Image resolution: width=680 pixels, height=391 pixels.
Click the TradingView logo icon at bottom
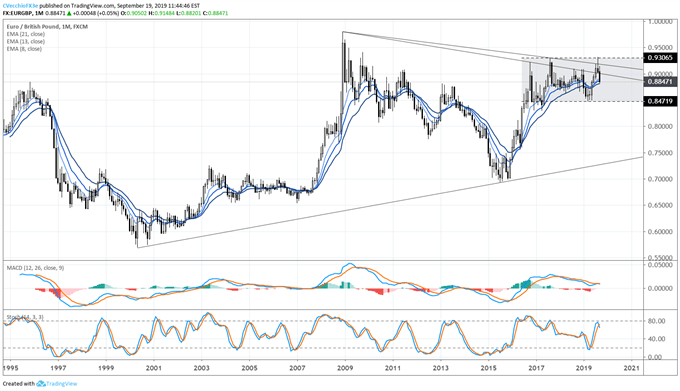point(41,384)
